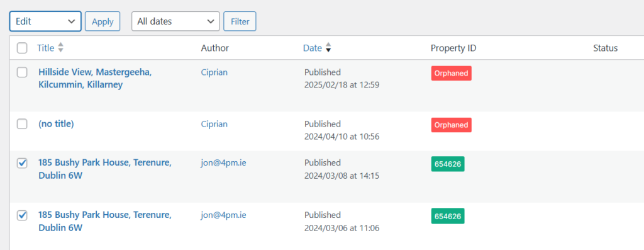
Task: Click 654626 badge dated 2024/03/06
Action: click(448, 216)
